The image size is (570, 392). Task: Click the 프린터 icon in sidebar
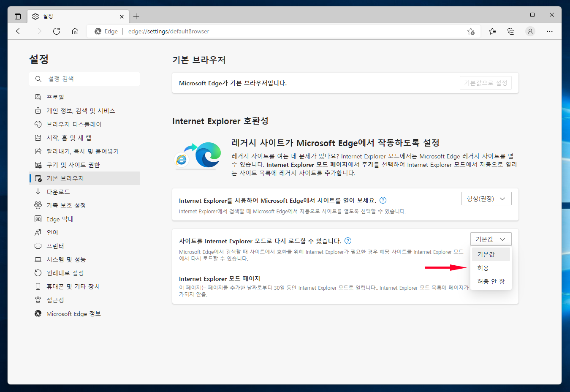pos(38,246)
